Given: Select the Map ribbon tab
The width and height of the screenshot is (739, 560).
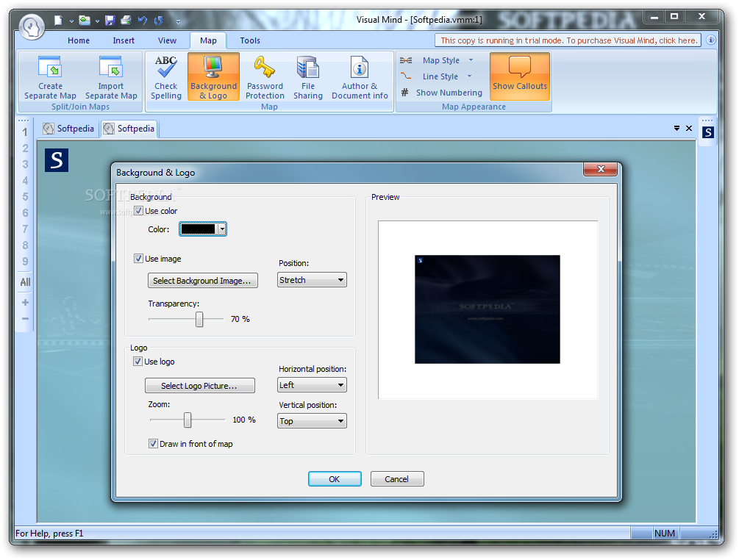Looking at the screenshot, I should (208, 40).
